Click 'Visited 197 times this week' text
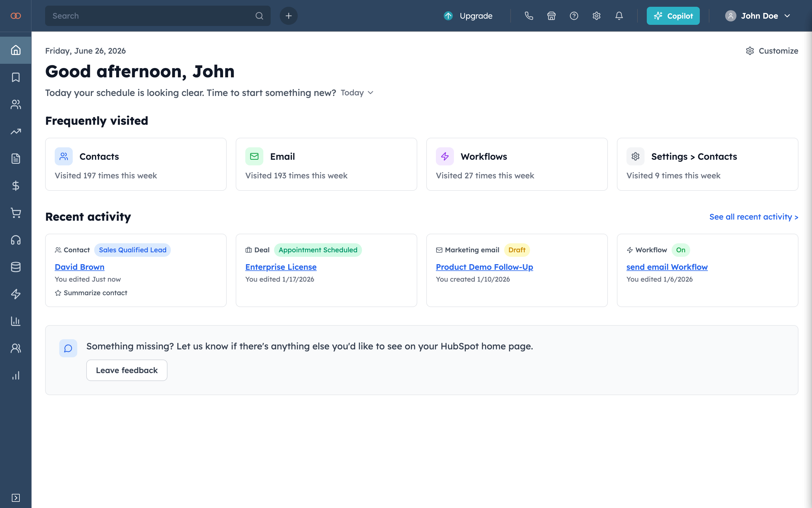The height and width of the screenshot is (508, 812). tap(106, 176)
